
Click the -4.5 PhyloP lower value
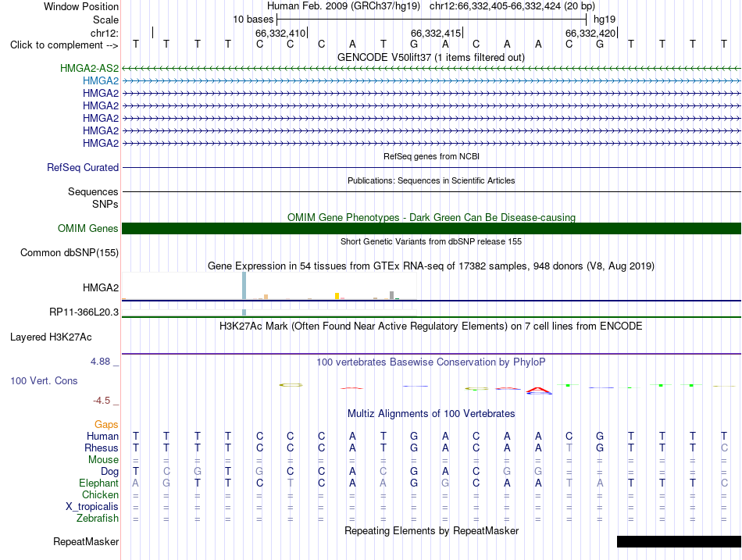coord(102,401)
